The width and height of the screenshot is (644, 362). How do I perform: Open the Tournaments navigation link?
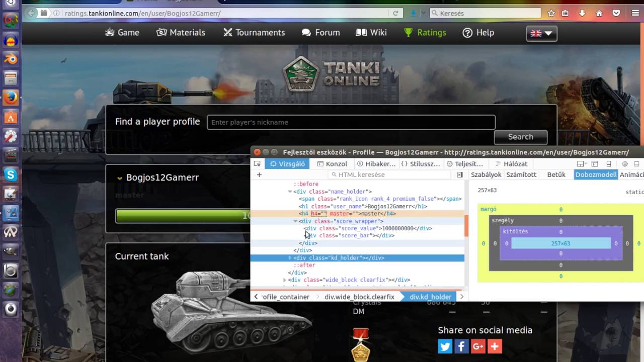[254, 32]
